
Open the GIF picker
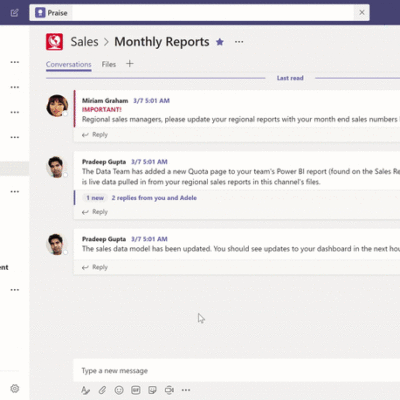click(x=136, y=390)
